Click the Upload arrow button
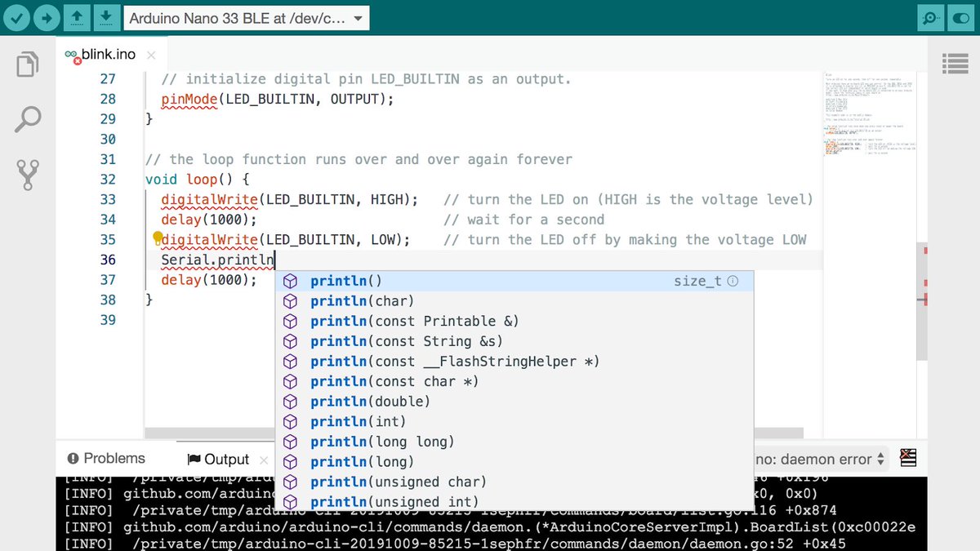The width and height of the screenshot is (980, 551). (47, 17)
